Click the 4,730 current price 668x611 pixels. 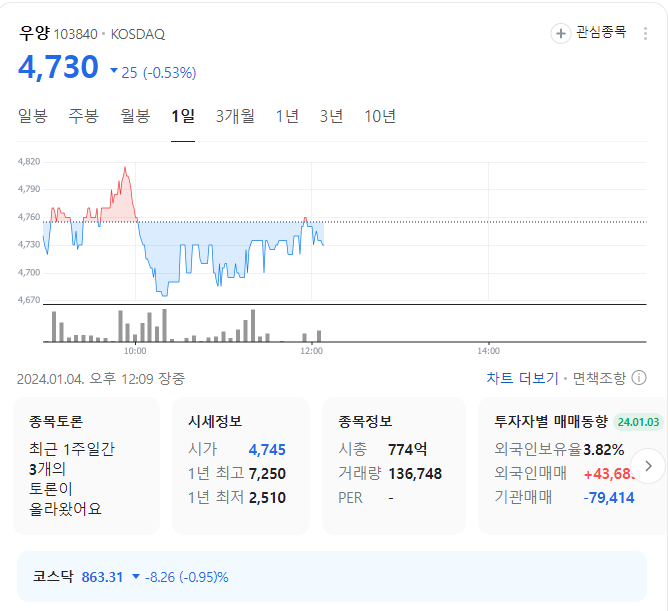58,67
